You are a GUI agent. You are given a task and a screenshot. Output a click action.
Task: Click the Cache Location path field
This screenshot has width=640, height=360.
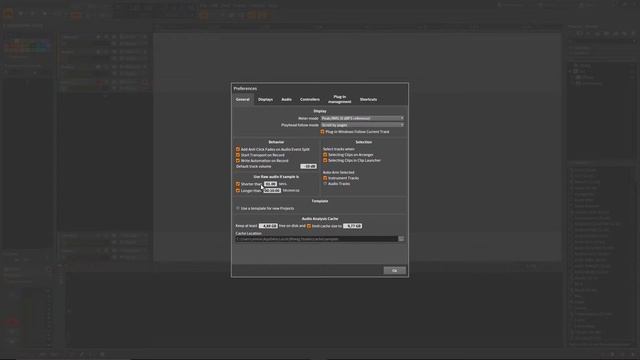click(316, 239)
